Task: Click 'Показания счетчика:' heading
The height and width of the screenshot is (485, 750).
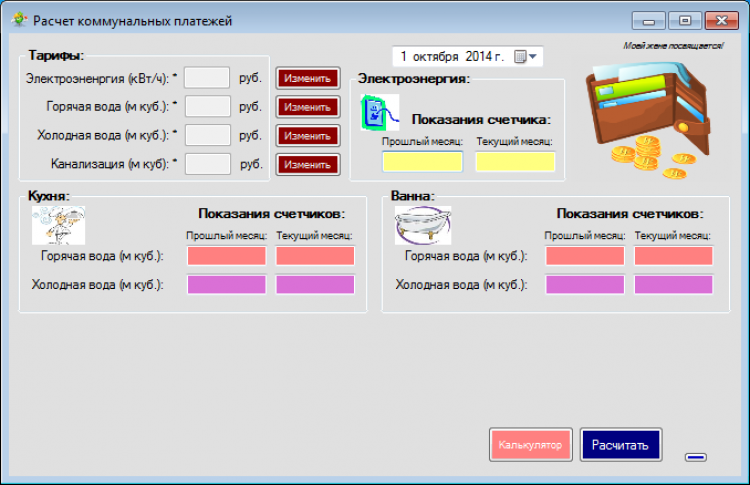Action: [x=481, y=120]
